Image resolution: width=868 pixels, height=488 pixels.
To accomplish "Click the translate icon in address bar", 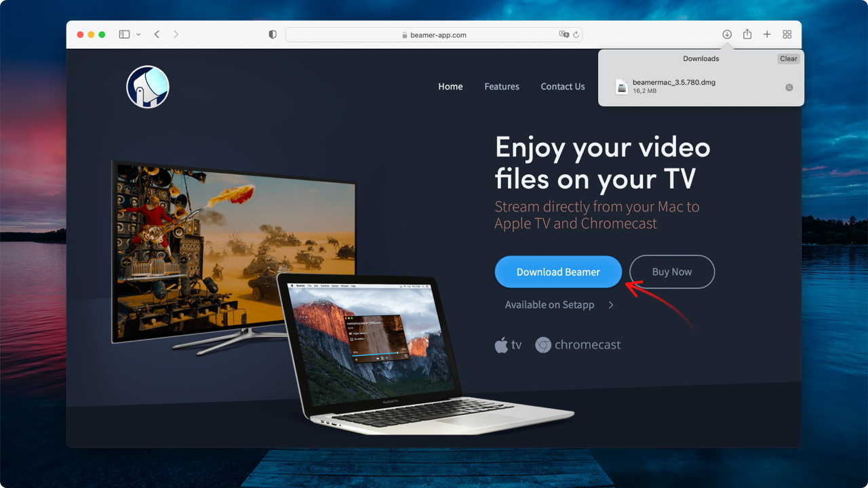I will click(x=564, y=35).
